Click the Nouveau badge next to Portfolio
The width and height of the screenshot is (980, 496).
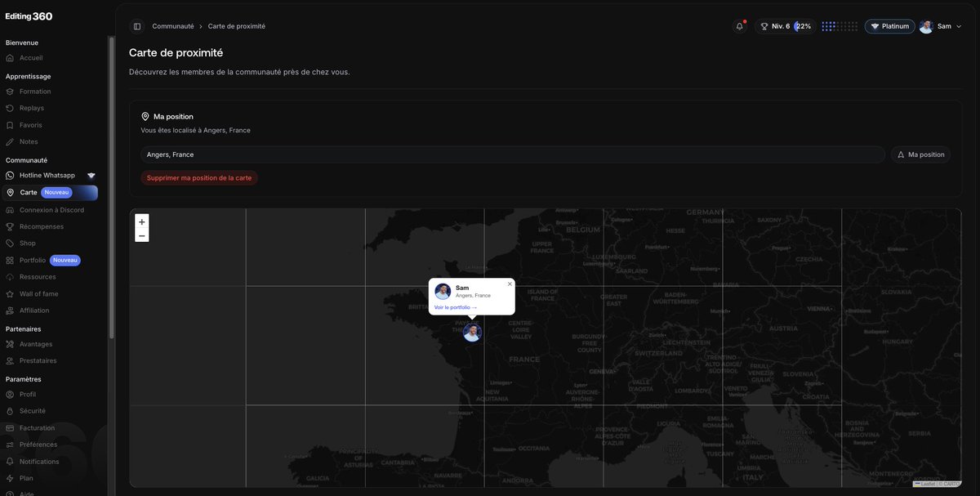65,260
